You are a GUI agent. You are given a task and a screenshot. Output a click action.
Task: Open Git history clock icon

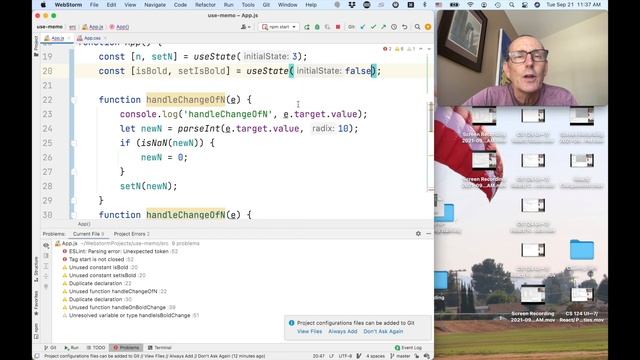coord(394,27)
